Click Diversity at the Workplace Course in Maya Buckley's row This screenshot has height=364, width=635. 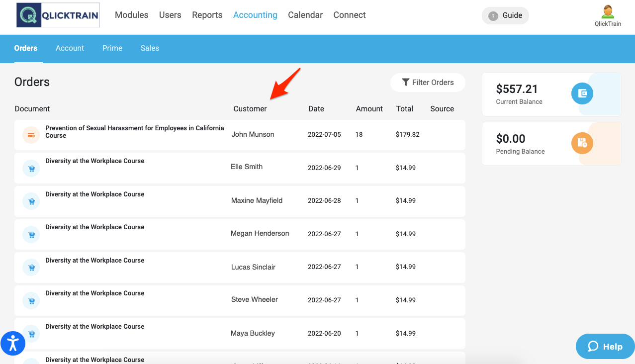click(x=94, y=327)
